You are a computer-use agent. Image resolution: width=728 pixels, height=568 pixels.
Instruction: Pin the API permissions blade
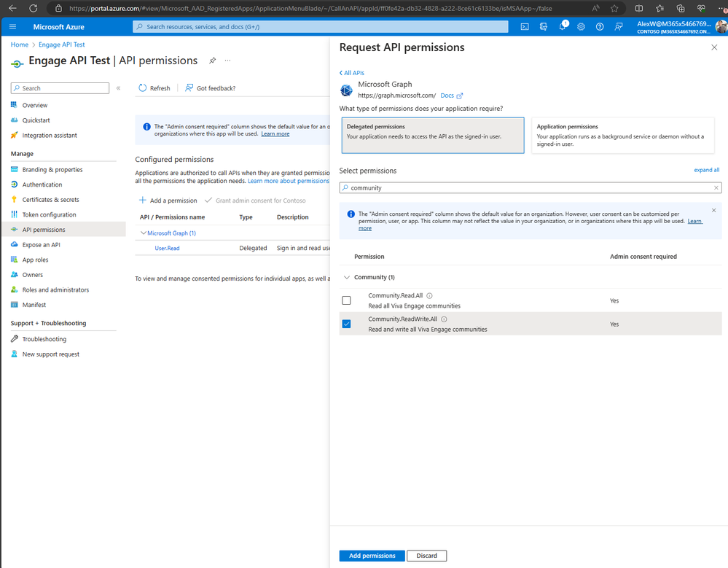(x=212, y=61)
